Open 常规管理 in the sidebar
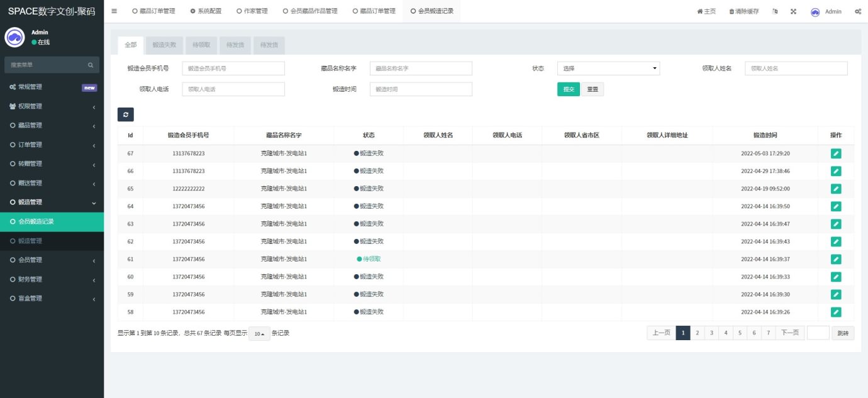Screen dimensions: 868x398 52,87
